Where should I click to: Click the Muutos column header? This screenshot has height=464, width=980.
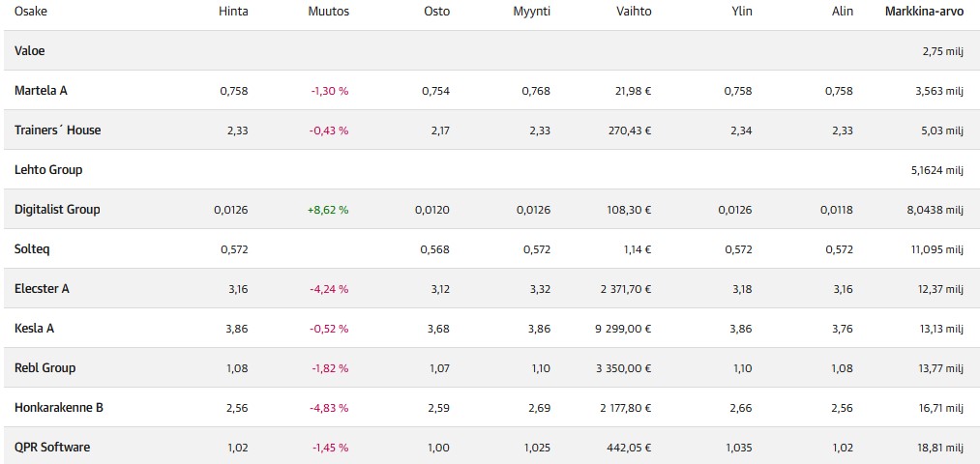tap(330, 12)
